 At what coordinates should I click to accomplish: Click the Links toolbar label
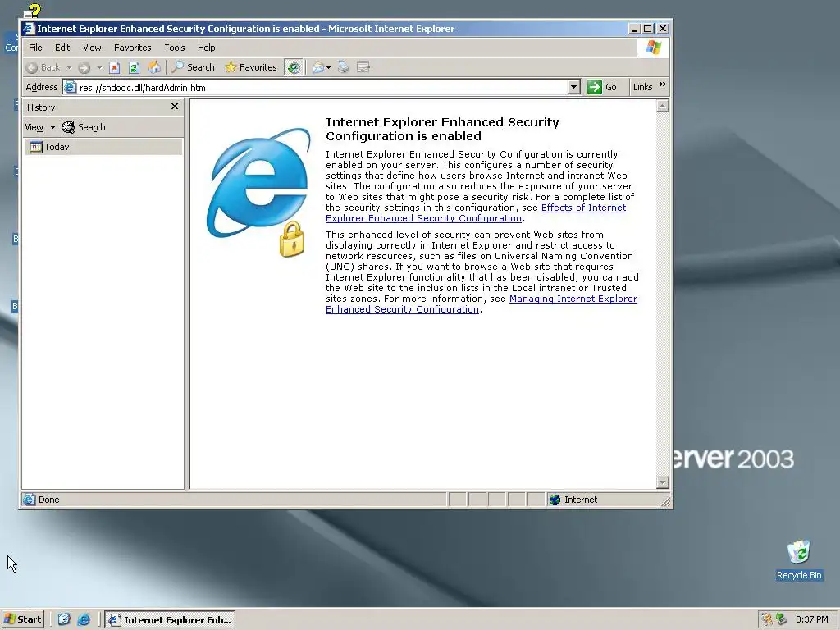point(642,87)
